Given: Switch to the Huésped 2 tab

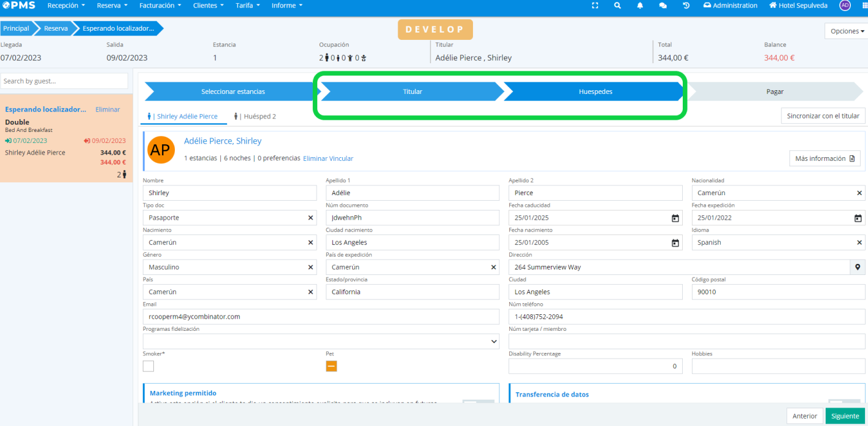Looking at the screenshot, I should pyautogui.click(x=255, y=116).
